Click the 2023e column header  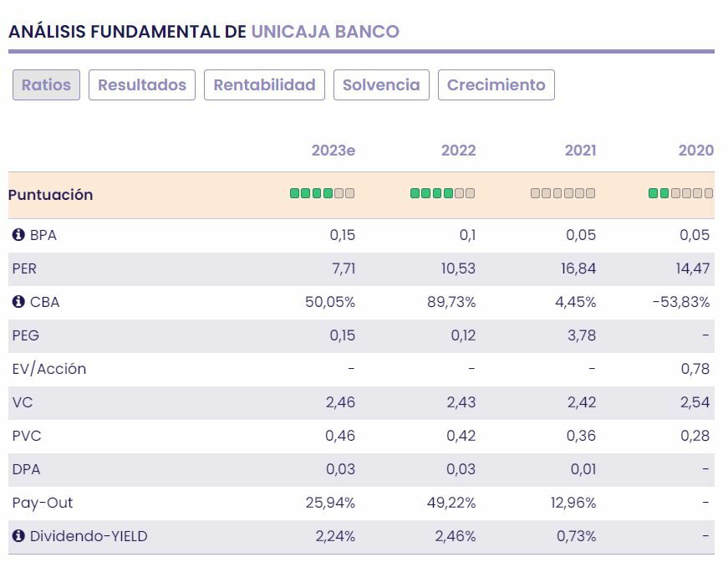(x=333, y=151)
